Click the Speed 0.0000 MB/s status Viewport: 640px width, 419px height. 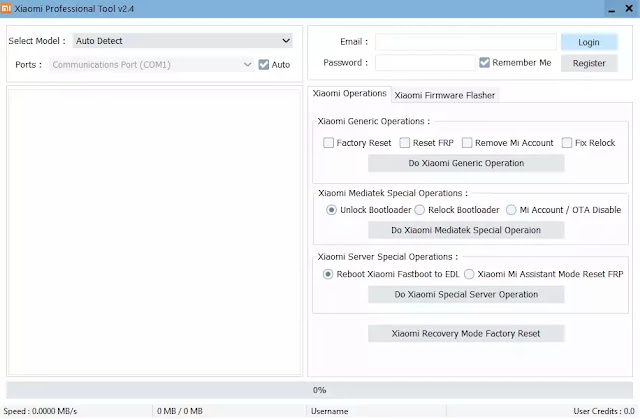tap(40, 411)
